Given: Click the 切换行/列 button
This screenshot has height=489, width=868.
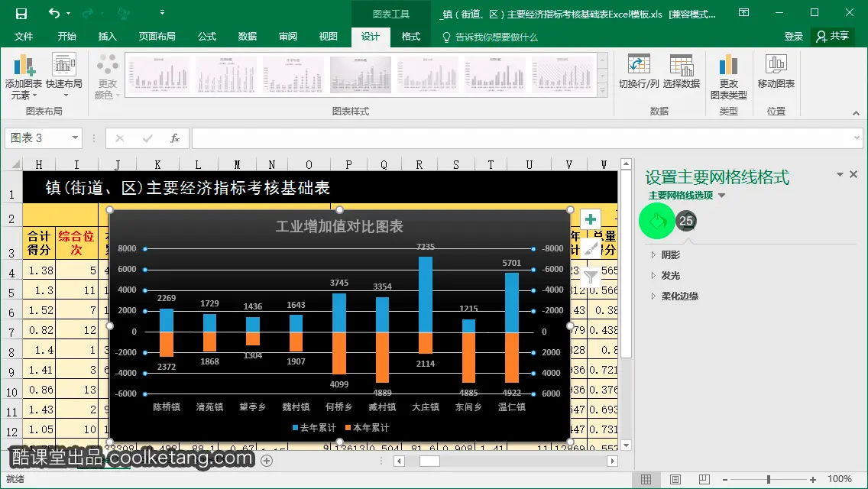Looking at the screenshot, I should pyautogui.click(x=639, y=72).
